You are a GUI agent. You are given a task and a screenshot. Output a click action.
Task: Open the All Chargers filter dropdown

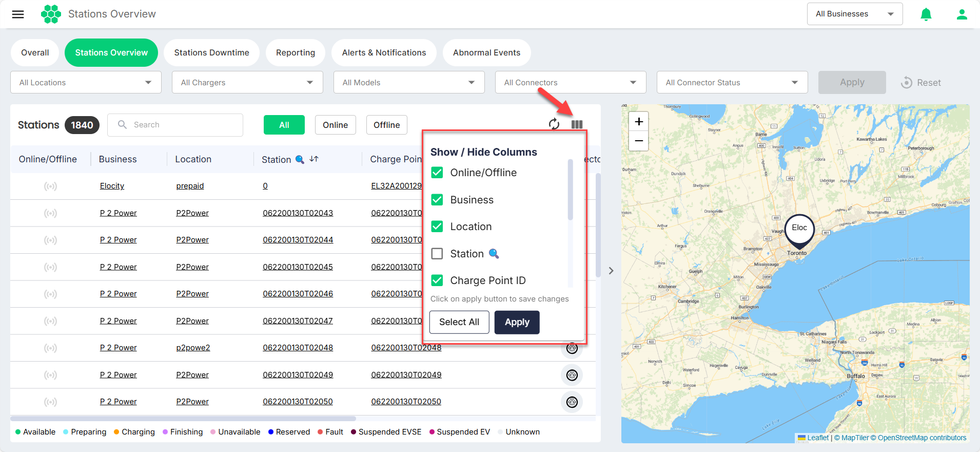(x=247, y=82)
